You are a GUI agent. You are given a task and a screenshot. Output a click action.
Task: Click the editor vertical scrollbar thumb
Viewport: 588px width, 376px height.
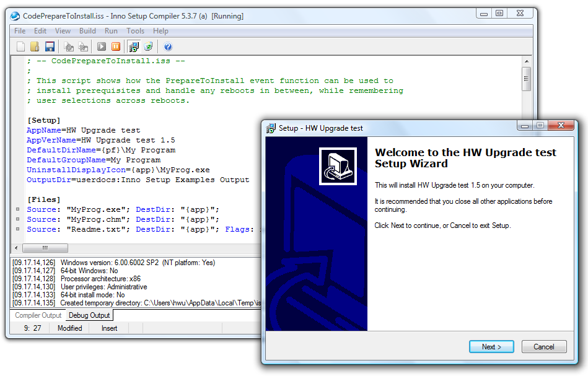pyautogui.click(x=527, y=79)
